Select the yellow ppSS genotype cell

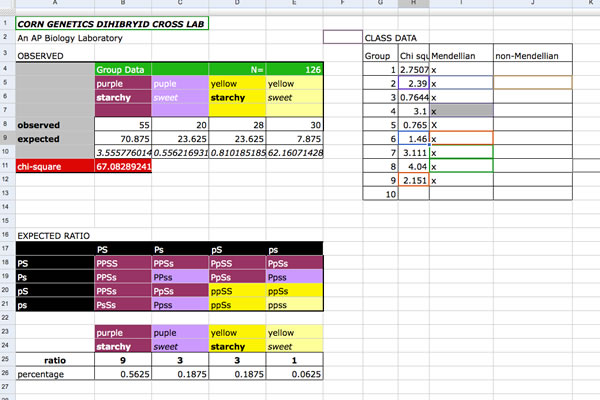click(x=237, y=291)
